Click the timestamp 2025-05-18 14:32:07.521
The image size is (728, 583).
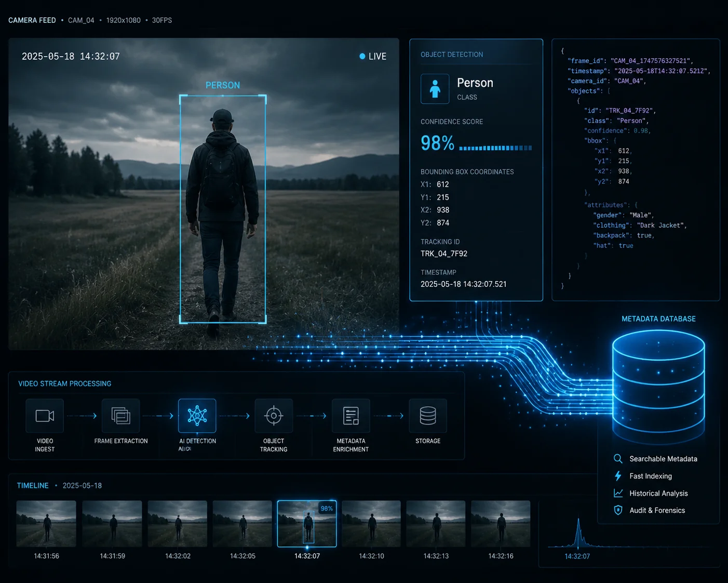tap(464, 284)
